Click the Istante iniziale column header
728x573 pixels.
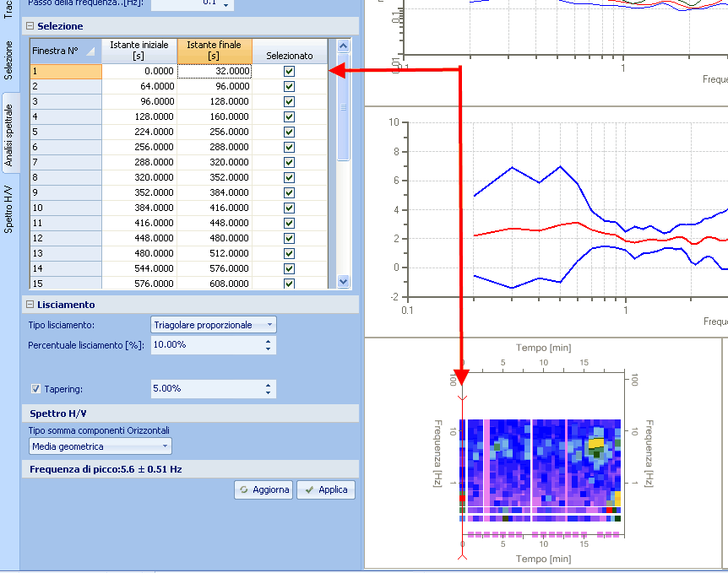(139, 51)
